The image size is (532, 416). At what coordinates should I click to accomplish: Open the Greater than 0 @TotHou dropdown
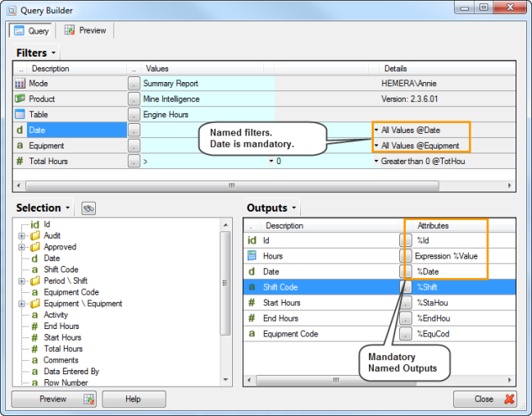(376, 161)
